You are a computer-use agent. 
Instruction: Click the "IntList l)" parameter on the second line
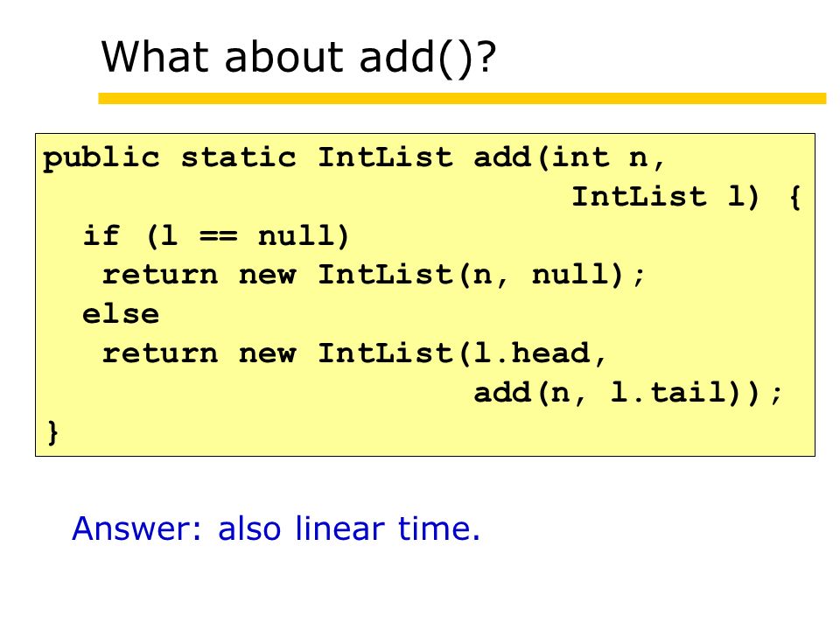pos(665,197)
